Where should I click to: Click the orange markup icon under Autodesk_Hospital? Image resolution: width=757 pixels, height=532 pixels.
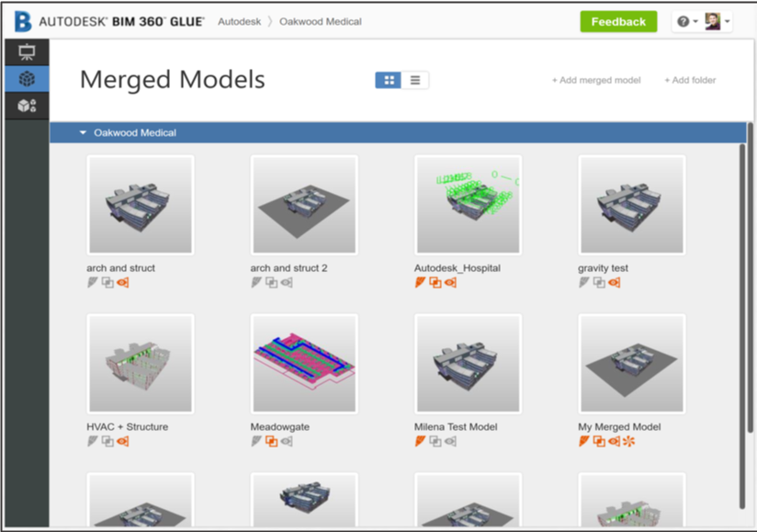pos(420,282)
